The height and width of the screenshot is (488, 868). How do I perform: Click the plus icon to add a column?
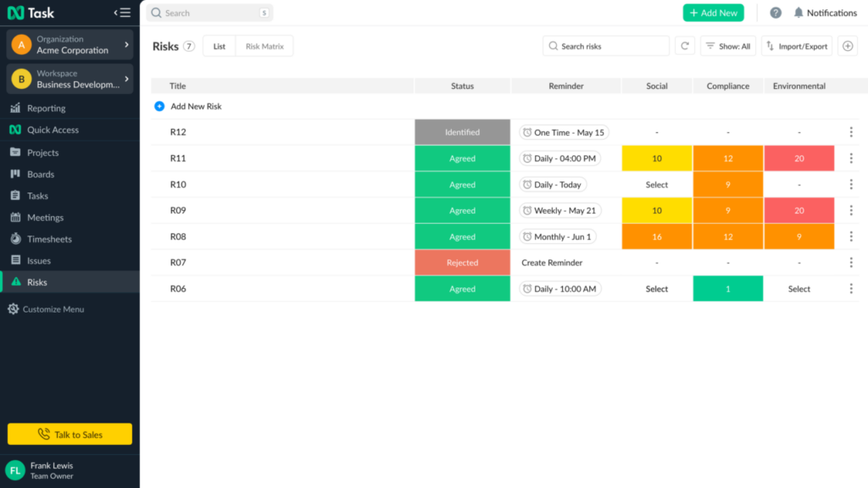pos(848,46)
